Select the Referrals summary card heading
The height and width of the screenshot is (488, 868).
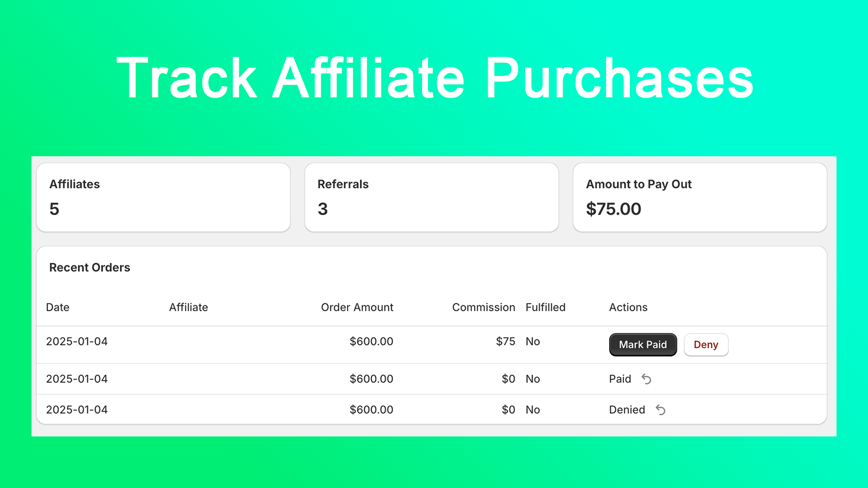point(343,184)
